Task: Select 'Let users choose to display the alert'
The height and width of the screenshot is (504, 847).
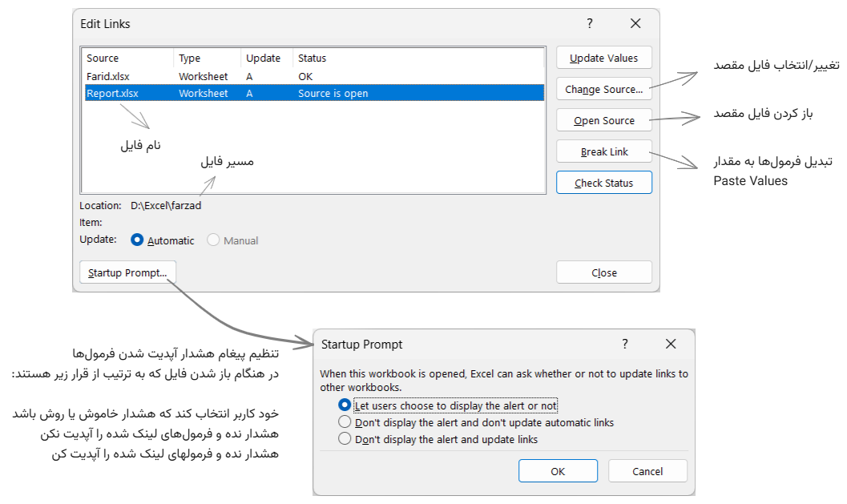Action: pos(345,405)
